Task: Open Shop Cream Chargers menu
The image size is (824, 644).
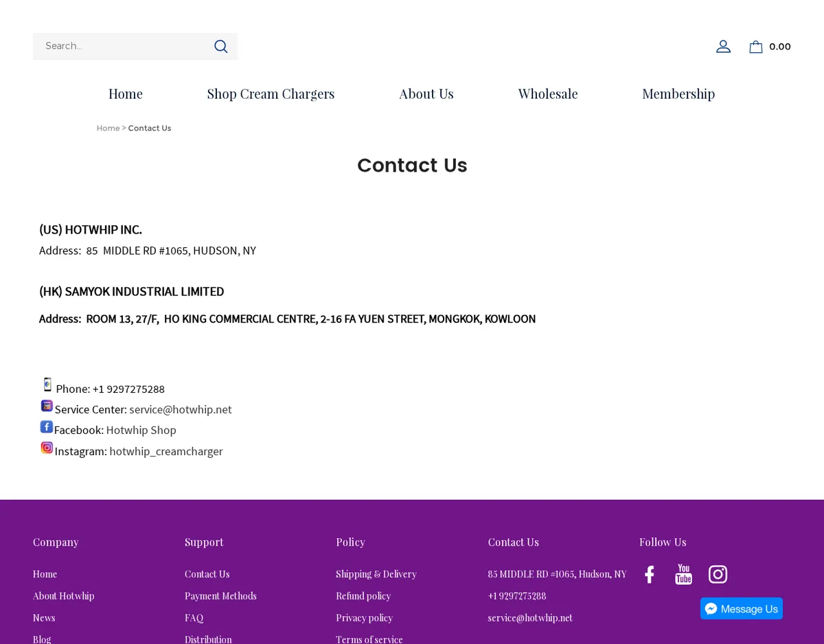Action: point(271,93)
